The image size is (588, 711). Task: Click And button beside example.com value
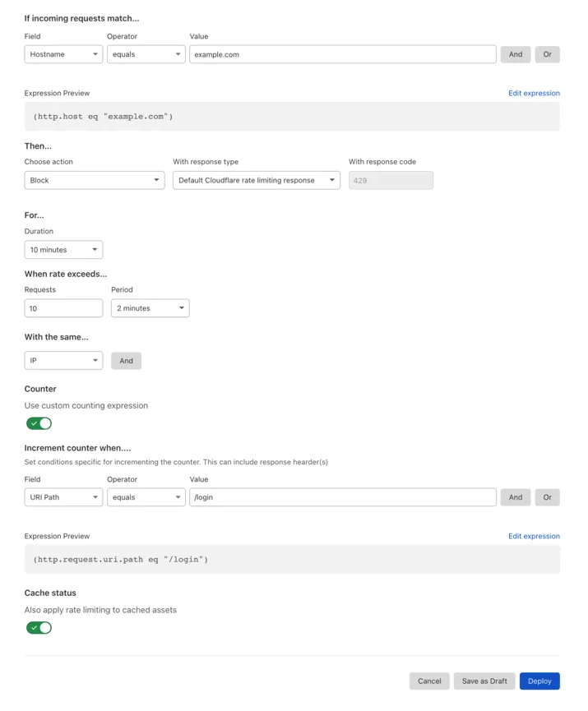pos(516,54)
